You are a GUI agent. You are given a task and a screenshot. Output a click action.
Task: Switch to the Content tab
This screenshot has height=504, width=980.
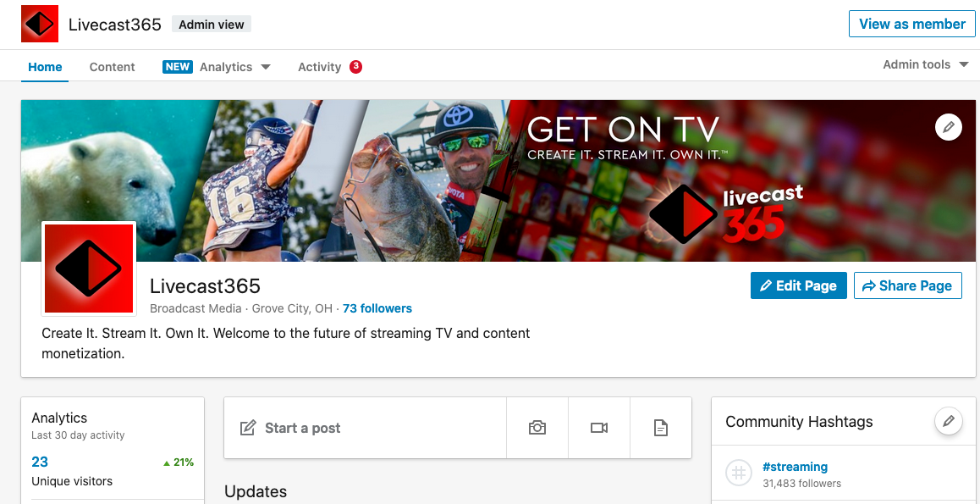[112, 67]
